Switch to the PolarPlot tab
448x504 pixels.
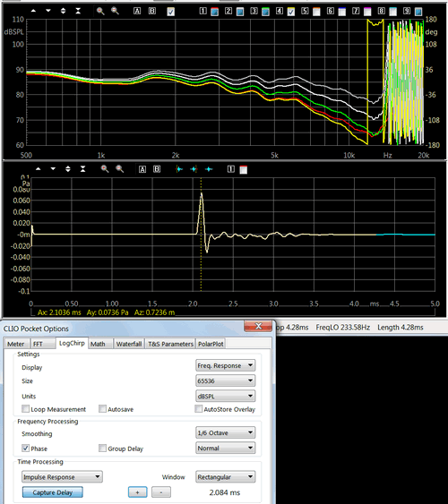click(211, 344)
